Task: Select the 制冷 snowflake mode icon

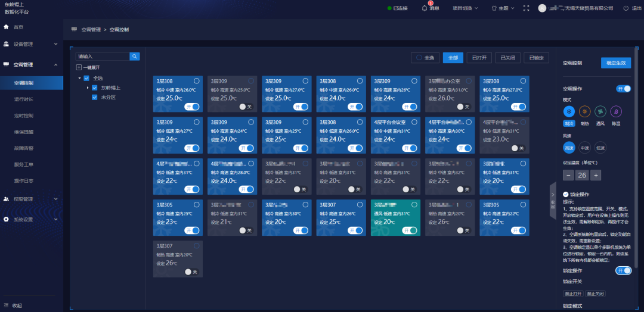Action: click(569, 111)
